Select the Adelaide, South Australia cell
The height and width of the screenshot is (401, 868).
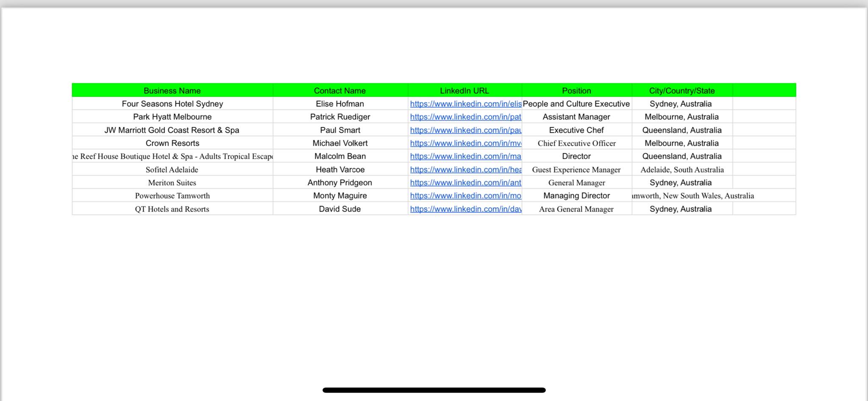(682, 170)
